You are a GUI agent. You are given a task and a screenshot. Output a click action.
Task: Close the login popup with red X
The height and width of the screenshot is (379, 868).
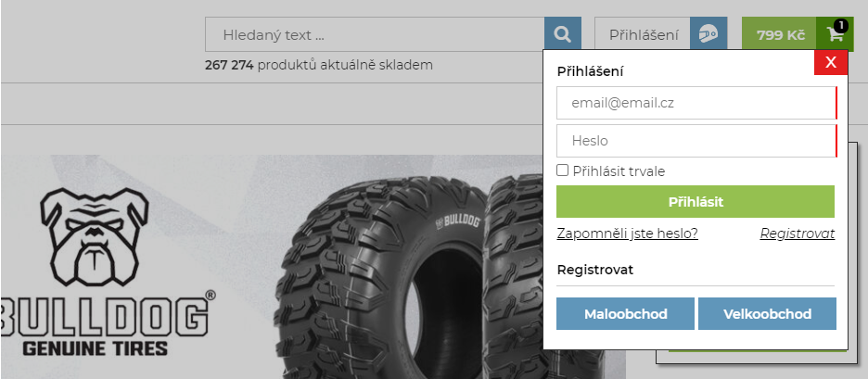[831, 62]
